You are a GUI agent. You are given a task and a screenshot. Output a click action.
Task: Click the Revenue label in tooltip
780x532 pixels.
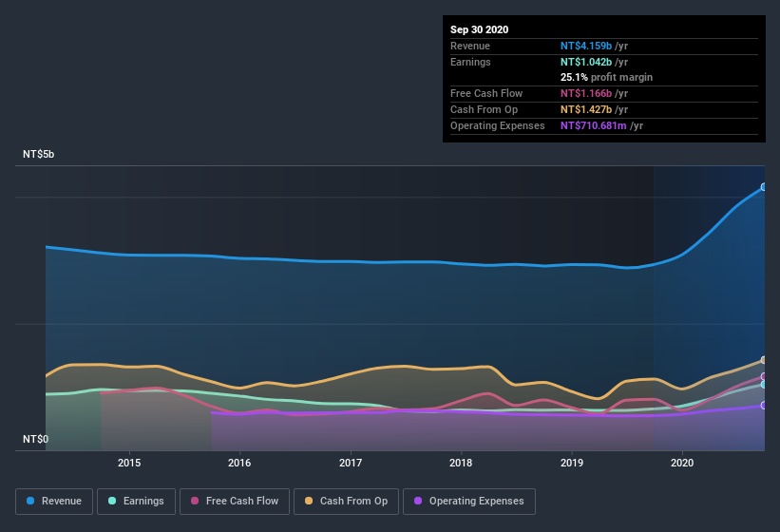470,46
